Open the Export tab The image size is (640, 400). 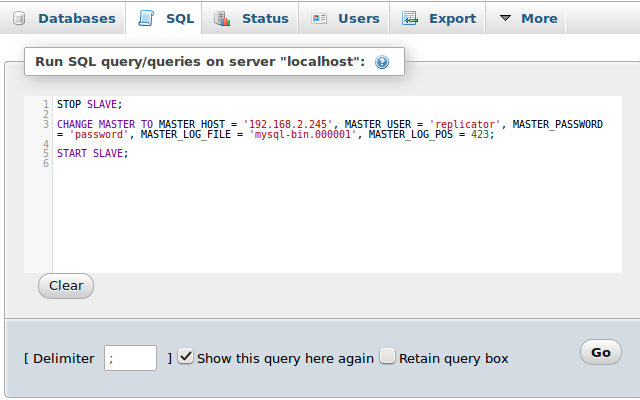pyautogui.click(x=437, y=18)
